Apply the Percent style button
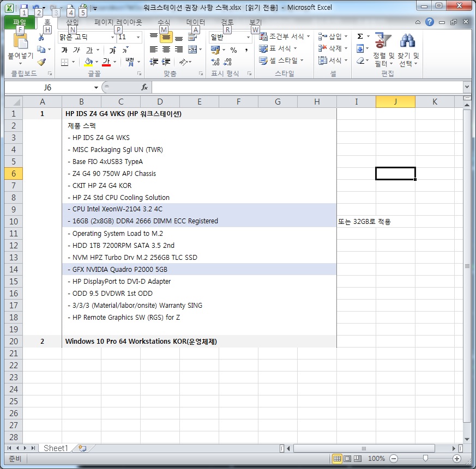This screenshot has width=476, height=469. pos(233,50)
